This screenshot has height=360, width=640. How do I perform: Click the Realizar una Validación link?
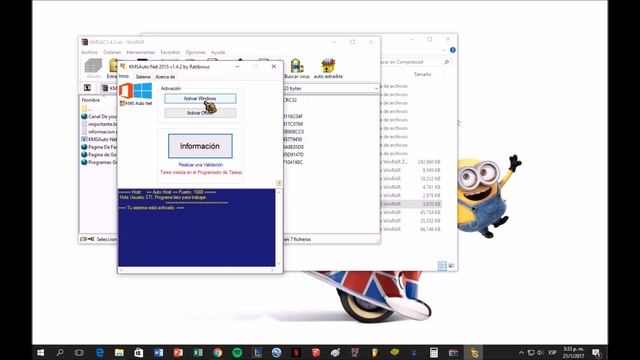[x=201, y=165]
